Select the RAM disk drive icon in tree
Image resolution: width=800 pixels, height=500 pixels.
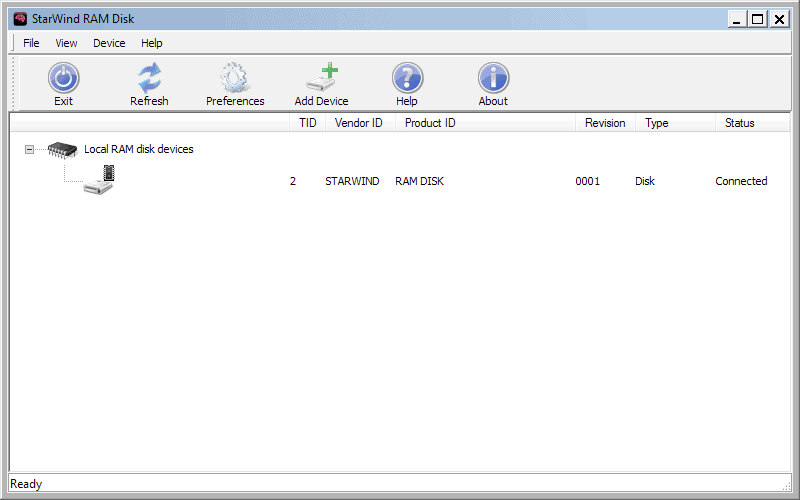tap(99, 180)
